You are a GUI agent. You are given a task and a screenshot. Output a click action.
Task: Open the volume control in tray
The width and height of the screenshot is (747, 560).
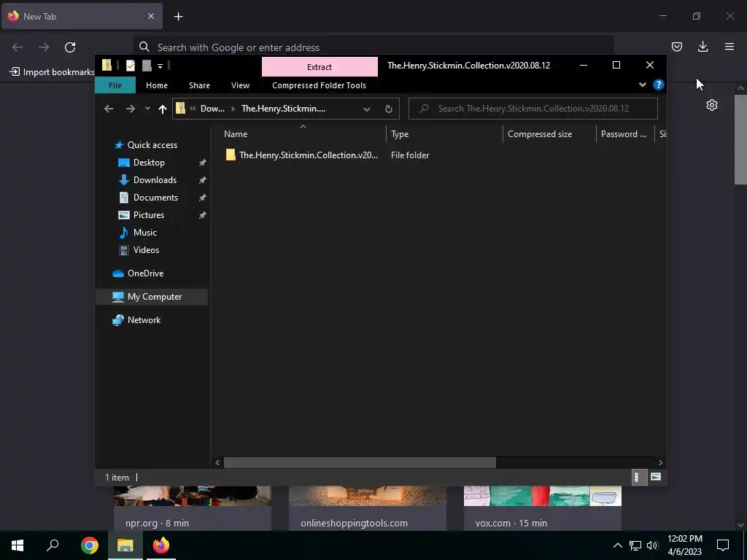point(653,545)
